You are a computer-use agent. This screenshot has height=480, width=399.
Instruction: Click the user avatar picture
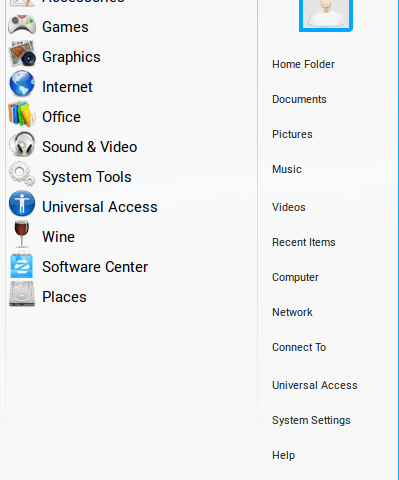pos(326,15)
